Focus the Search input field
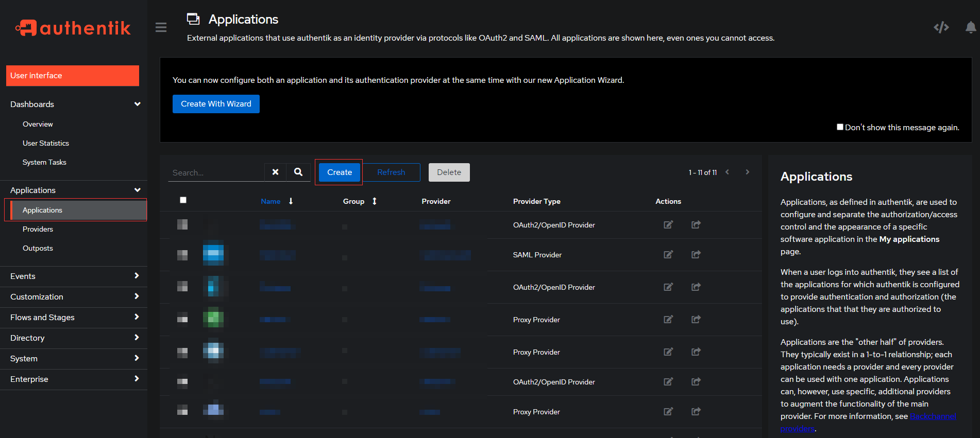Screen dimensions: 980x438 click(216, 172)
